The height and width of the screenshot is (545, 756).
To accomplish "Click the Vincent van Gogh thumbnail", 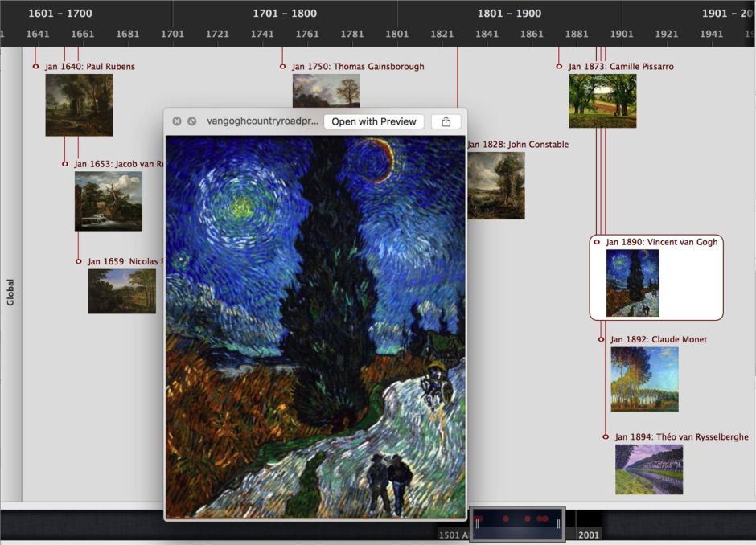I will pyautogui.click(x=632, y=283).
